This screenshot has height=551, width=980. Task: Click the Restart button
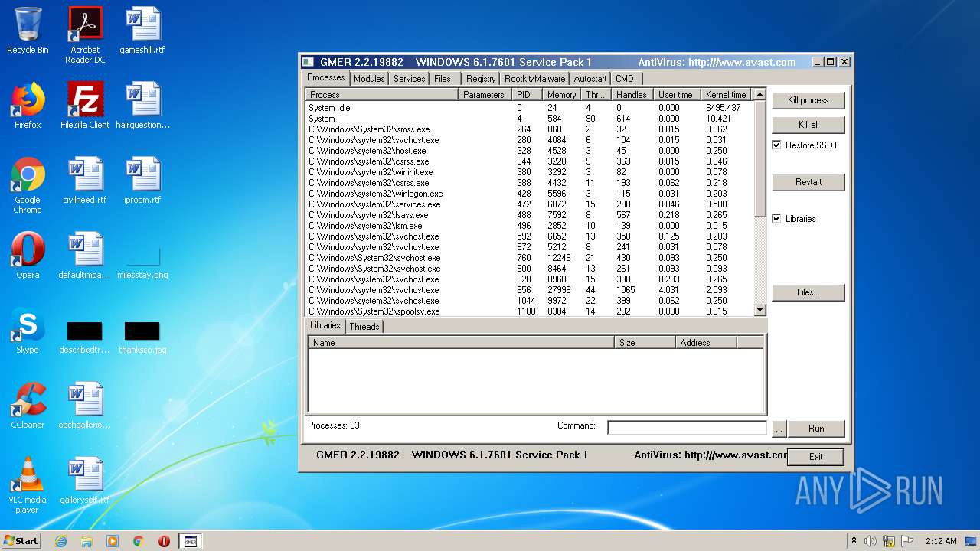pos(808,182)
